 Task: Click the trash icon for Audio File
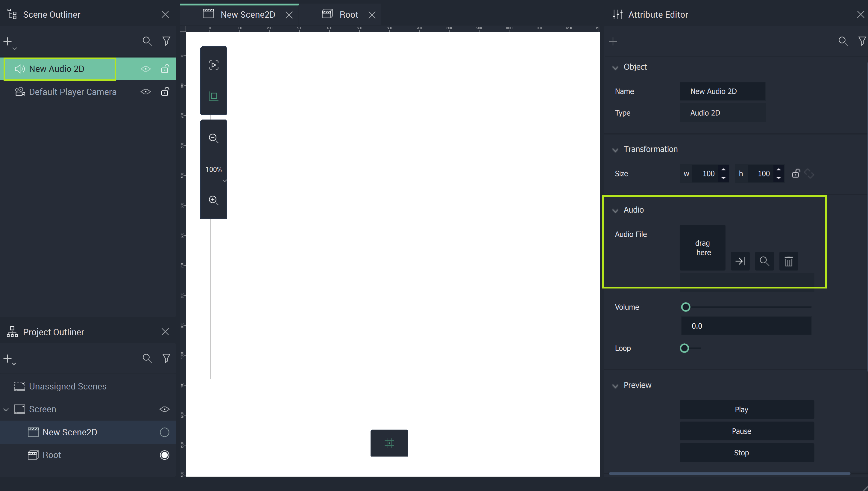(788, 261)
